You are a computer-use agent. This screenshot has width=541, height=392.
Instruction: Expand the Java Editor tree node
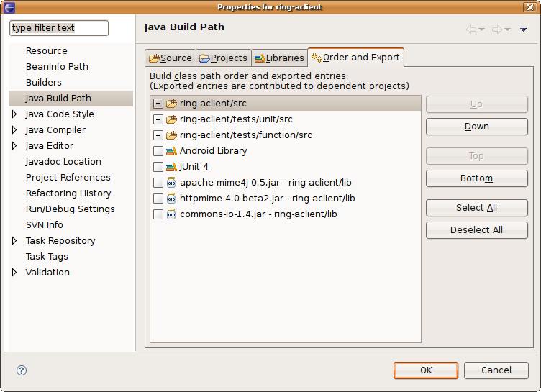pyautogui.click(x=14, y=145)
